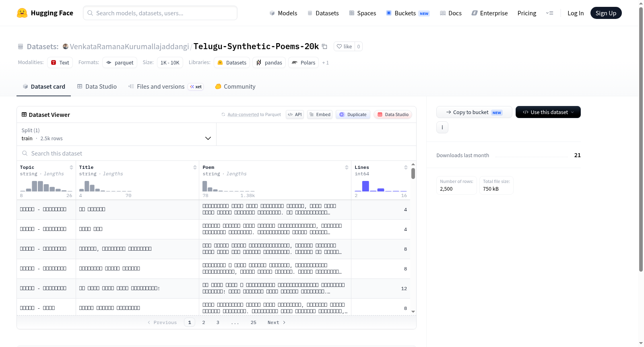The height and width of the screenshot is (347, 644).
Task: Open Buckets from the top navigation
Action: pyautogui.click(x=408, y=13)
